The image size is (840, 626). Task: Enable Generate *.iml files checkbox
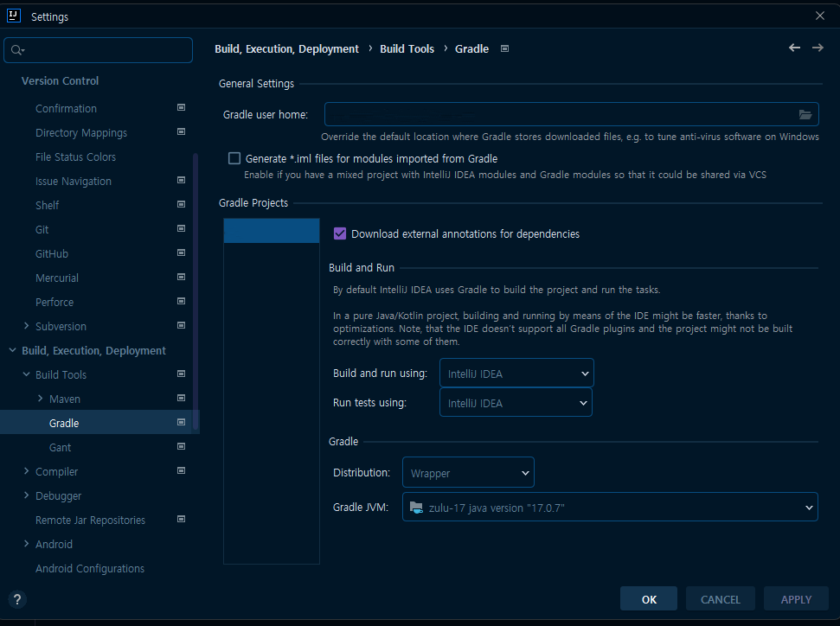(x=234, y=158)
